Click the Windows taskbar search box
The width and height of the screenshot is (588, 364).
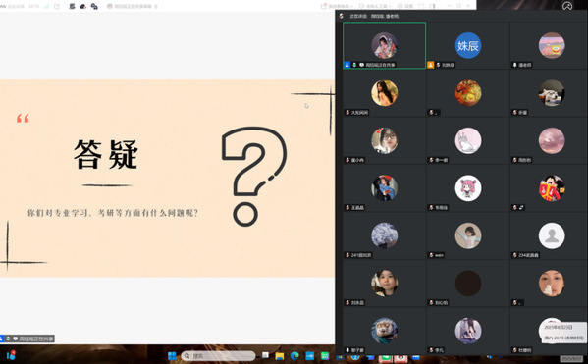pos(218,356)
